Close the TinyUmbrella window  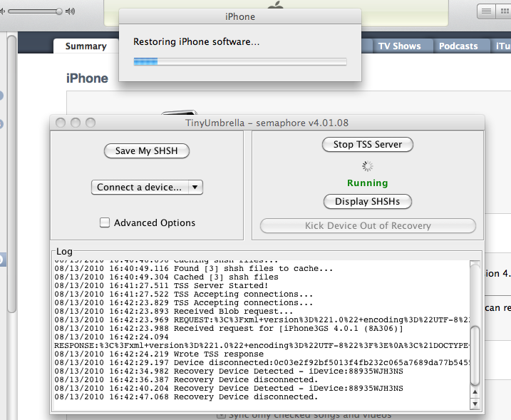point(61,123)
